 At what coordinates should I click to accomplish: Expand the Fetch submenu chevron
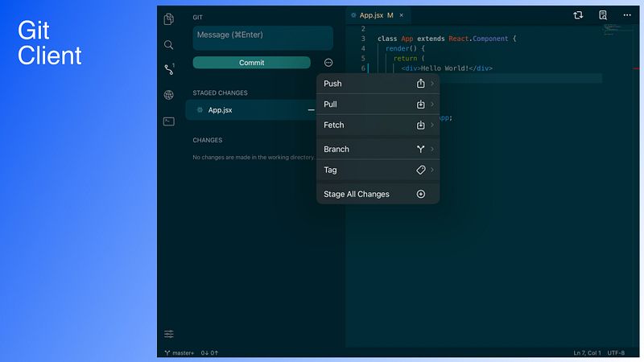pos(432,125)
